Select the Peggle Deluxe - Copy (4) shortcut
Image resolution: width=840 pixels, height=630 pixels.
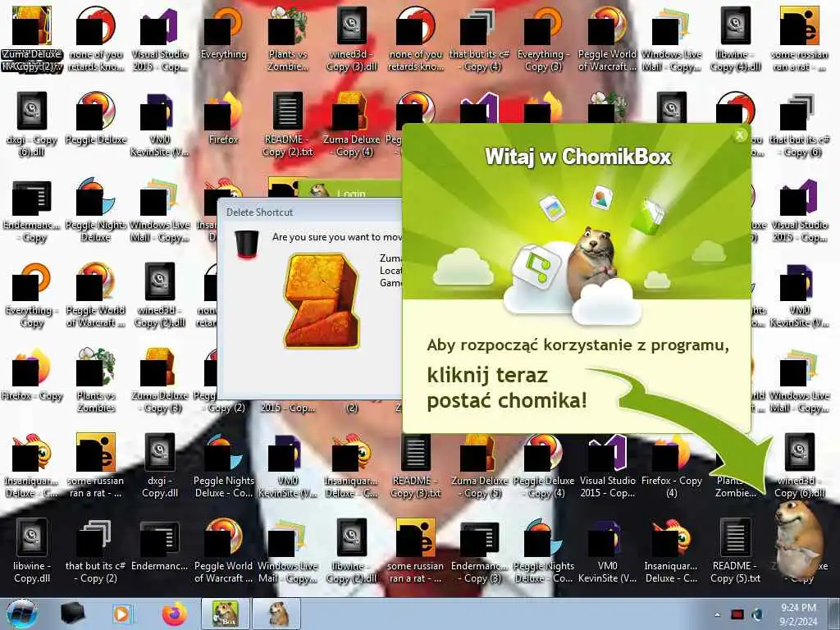point(544,466)
